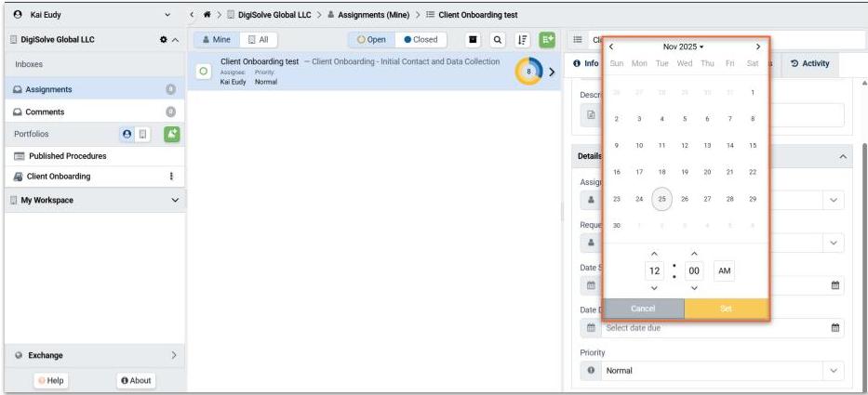868x395 pixels.
Task: Click the list icon beside title field
Action: coord(578,40)
